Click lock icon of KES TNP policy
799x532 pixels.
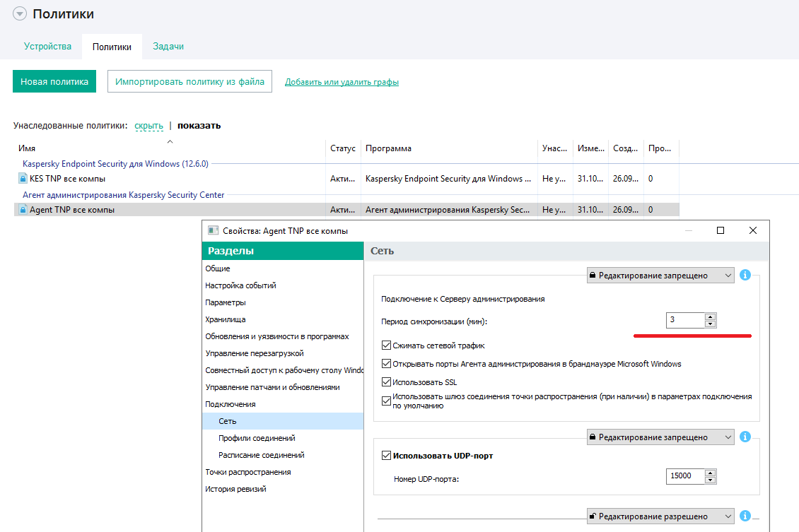(x=23, y=179)
